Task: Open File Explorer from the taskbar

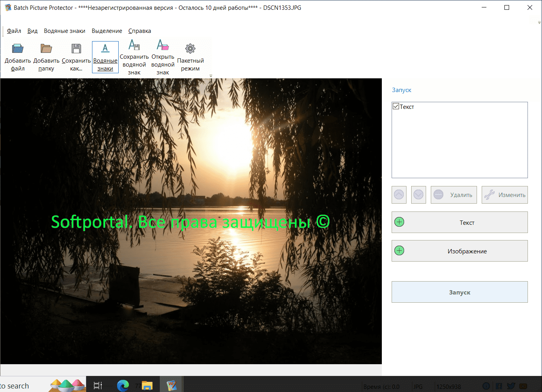Action: tap(147, 385)
